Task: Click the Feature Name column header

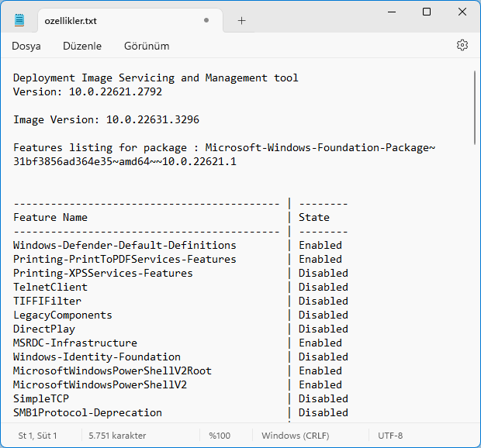Action: coord(50,217)
